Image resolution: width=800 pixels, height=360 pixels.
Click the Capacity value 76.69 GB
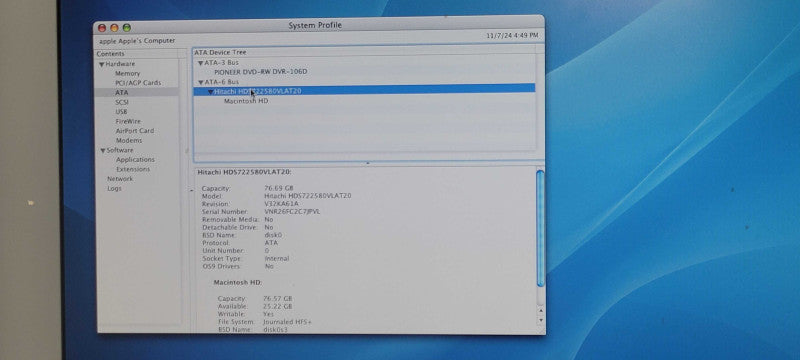279,188
